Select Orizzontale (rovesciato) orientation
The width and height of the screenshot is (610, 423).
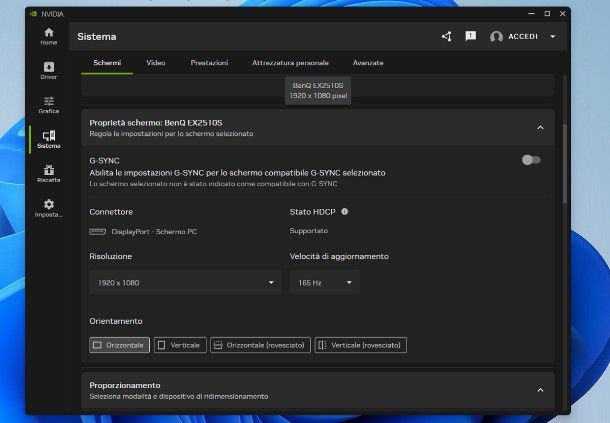pos(260,345)
